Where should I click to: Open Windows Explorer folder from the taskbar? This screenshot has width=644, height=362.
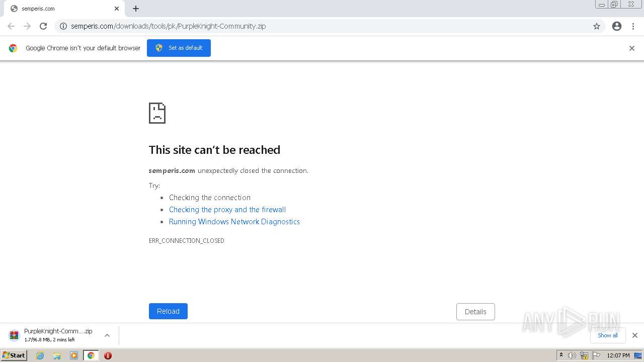tap(57, 355)
